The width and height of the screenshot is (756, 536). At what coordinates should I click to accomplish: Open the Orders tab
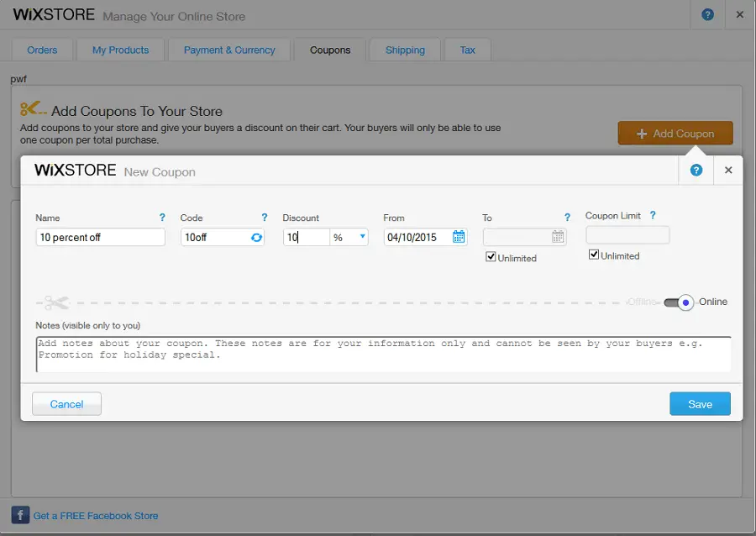(42, 50)
